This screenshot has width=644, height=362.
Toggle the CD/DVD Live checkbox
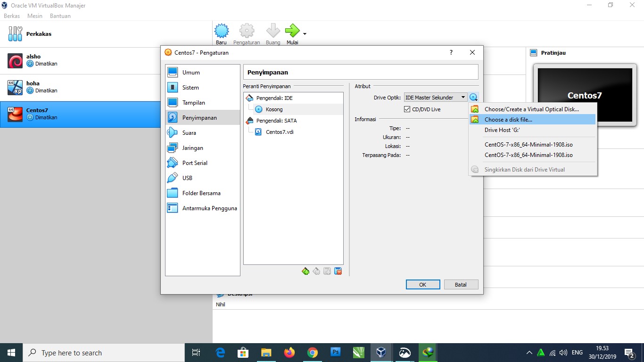point(407,109)
